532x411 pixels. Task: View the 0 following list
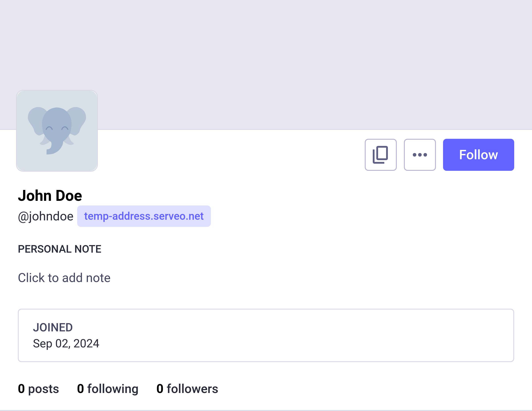pos(107,389)
